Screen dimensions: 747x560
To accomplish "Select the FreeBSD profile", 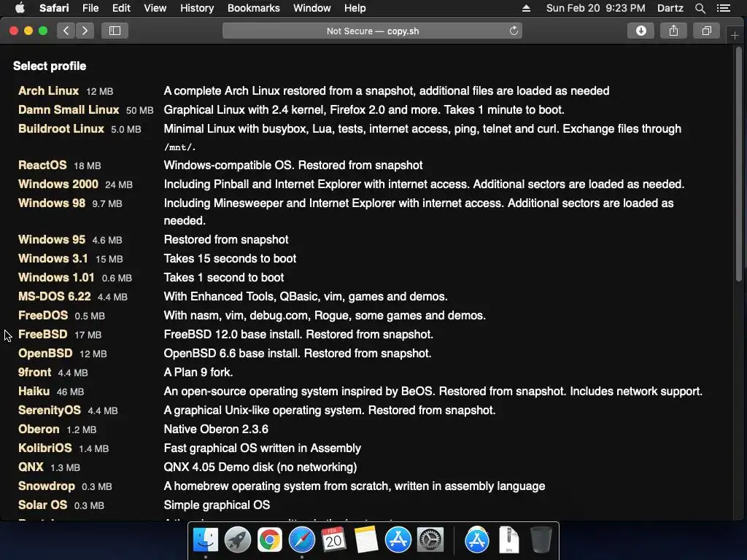I will (42, 334).
